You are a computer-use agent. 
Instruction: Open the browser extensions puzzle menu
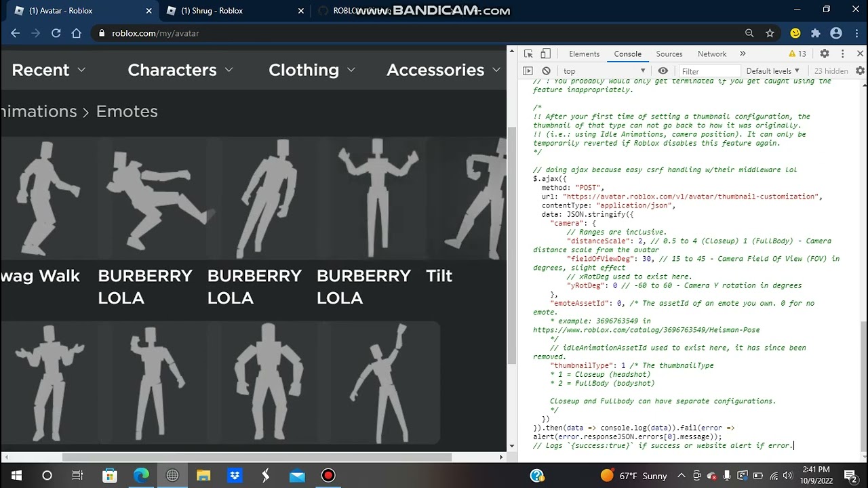(816, 33)
